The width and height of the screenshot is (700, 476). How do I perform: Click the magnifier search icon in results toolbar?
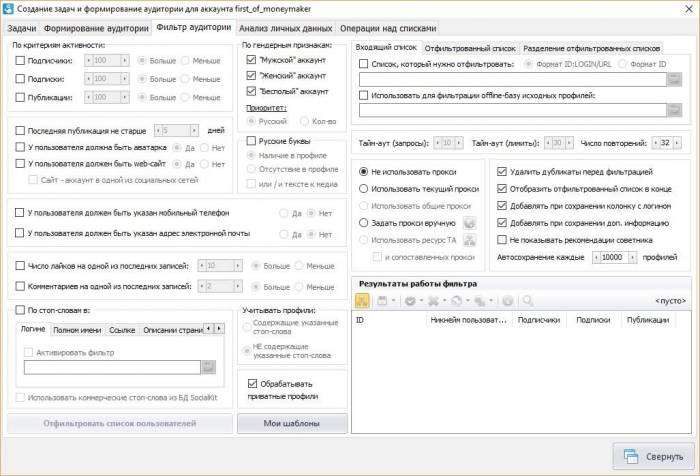[x=527, y=300]
